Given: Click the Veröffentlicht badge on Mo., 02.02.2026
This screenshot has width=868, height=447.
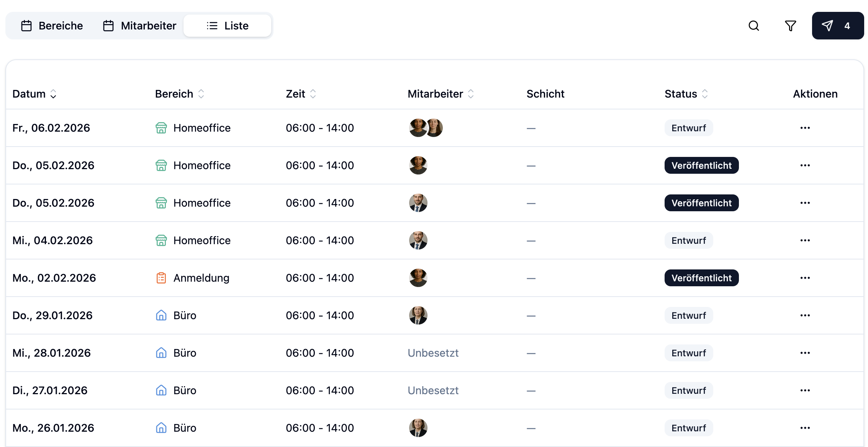Looking at the screenshot, I should point(701,278).
